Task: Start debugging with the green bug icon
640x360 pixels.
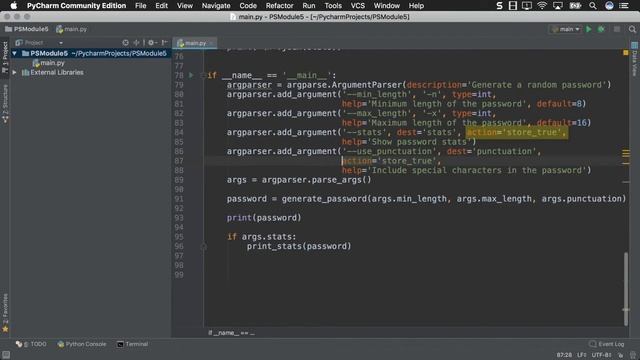Action: 601,29
